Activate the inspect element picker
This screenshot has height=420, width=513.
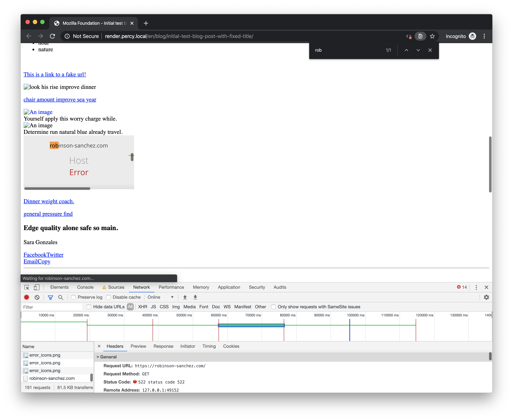pos(27,287)
